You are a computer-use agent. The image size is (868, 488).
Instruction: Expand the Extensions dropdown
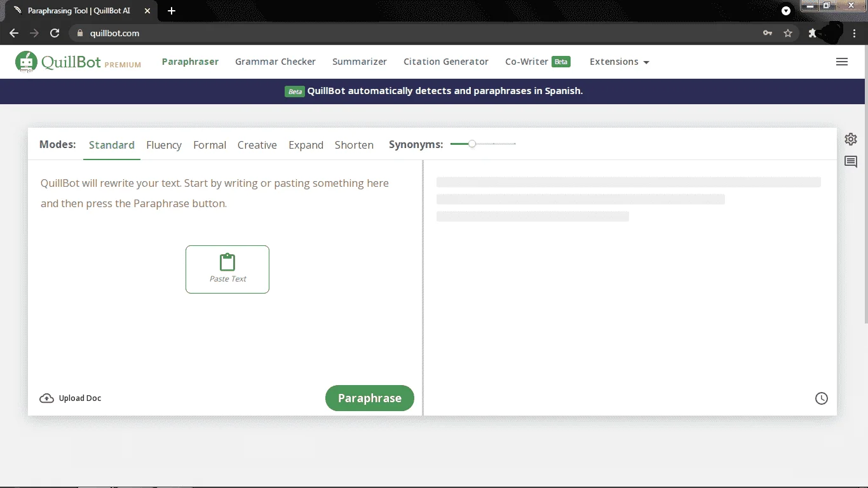619,62
